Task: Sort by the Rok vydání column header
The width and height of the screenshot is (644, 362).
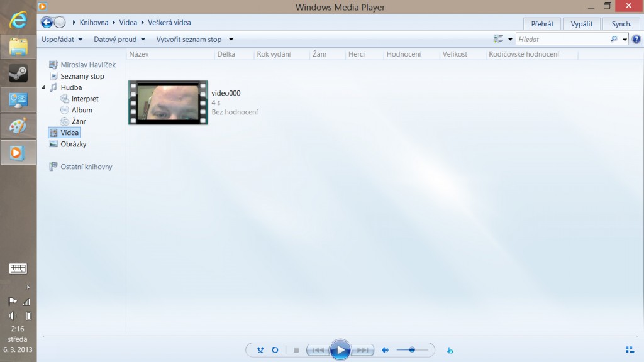Action: tap(281, 54)
